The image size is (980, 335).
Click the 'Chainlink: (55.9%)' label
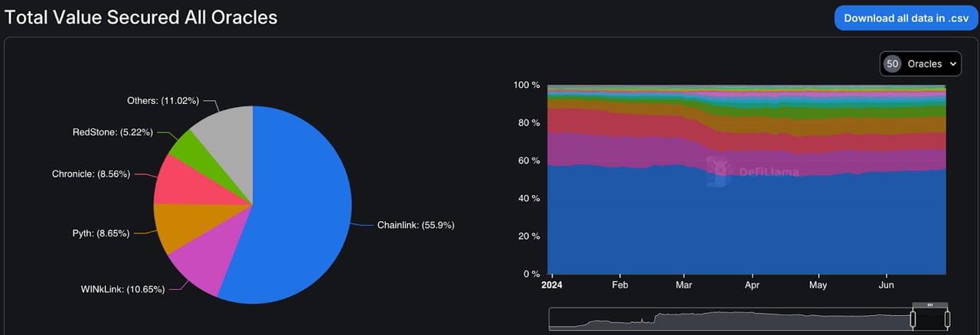(x=416, y=225)
